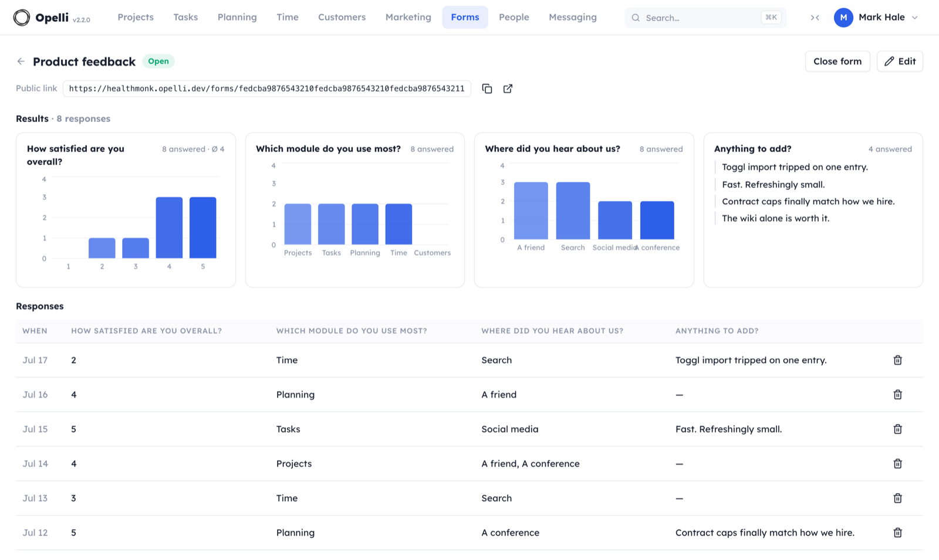Click "Planning" in the Jul 12 row
Image resolution: width=939 pixels, height=560 pixels.
pos(295,533)
